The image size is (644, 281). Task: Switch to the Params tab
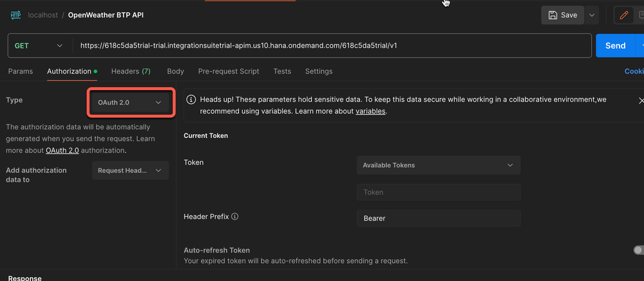click(21, 72)
